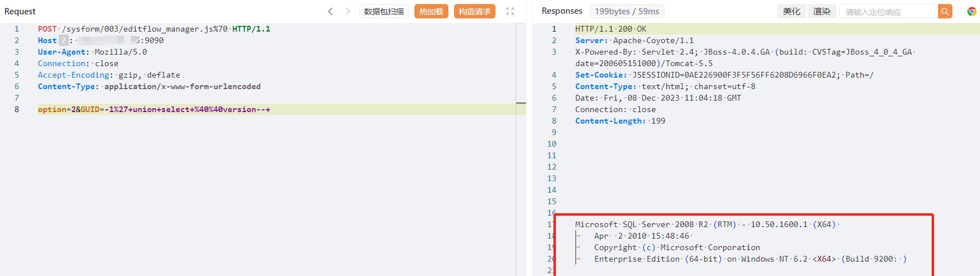Viewport: 980px width, 276px height.
Task: Click the question-mark icon beside Host
Action: [63, 40]
